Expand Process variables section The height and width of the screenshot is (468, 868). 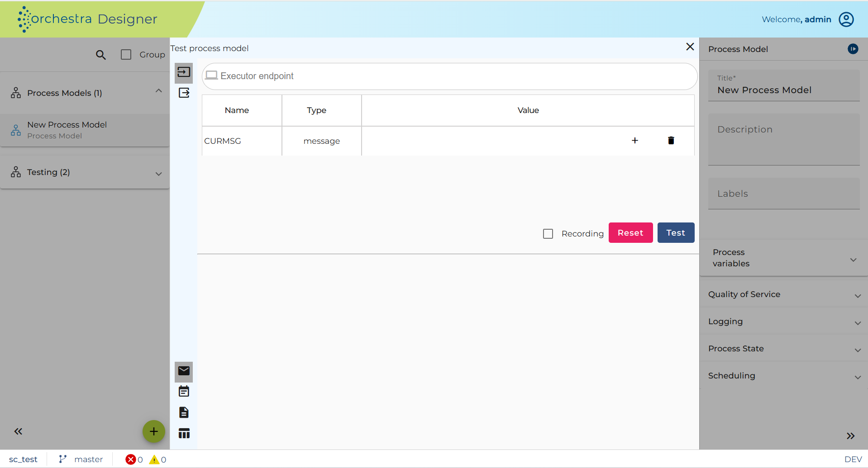784,258
